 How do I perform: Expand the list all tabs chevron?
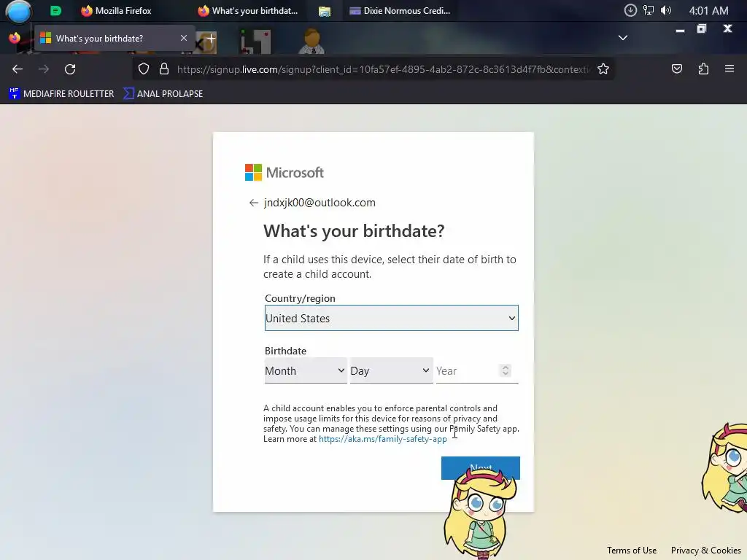click(x=623, y=38)
